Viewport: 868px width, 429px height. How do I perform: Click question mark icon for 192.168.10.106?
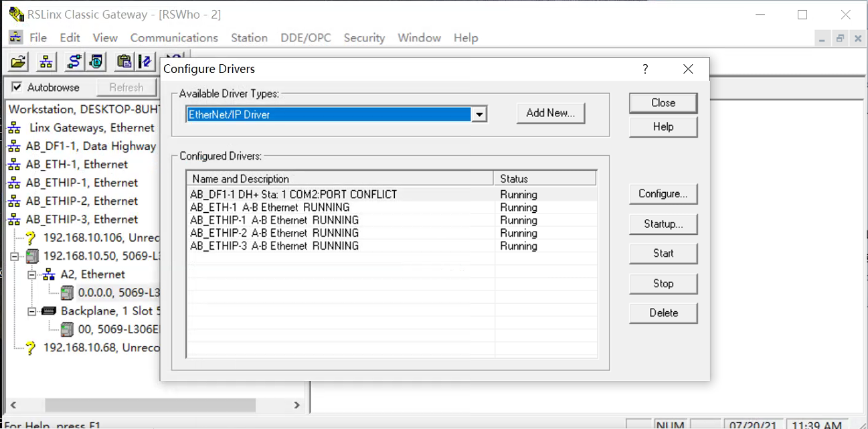coord(31,238)
